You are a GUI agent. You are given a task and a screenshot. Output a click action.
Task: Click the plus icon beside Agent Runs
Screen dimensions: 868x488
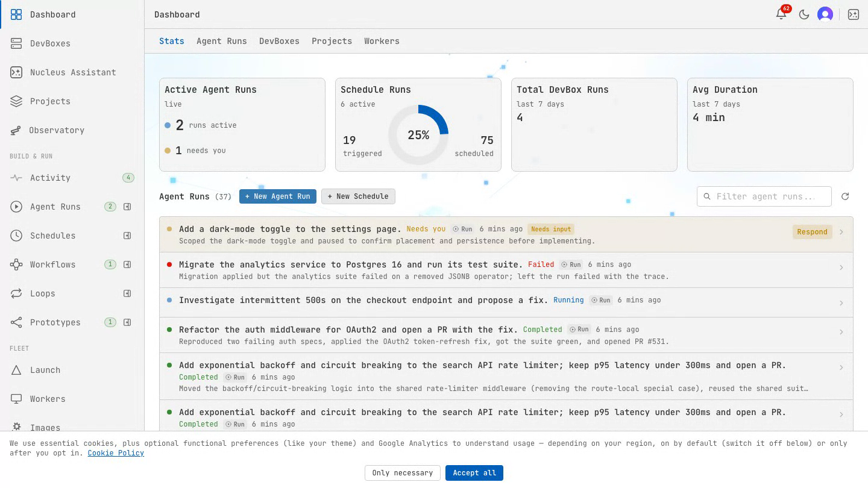click(x=127, y=207)
